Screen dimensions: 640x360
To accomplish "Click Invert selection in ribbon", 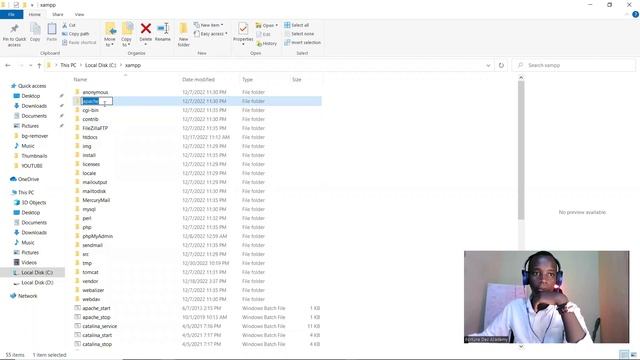I will point(302,42).
